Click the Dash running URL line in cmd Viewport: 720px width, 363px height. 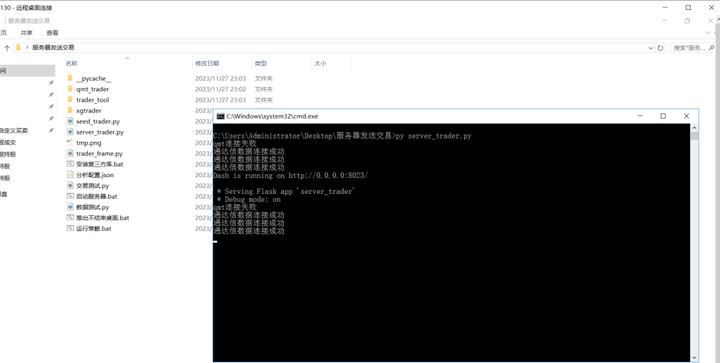pos(291,175)
